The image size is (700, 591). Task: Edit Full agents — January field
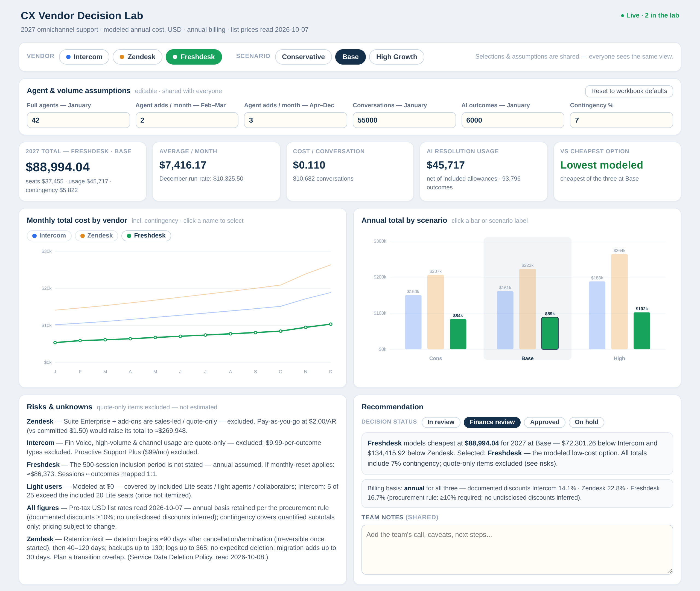point(78,120)
